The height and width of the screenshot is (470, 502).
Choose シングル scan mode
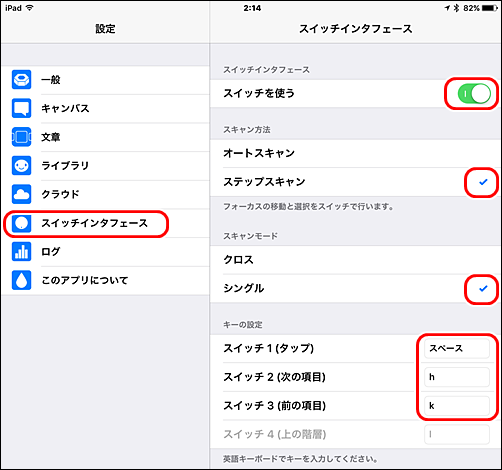click(x=356, y=289)
